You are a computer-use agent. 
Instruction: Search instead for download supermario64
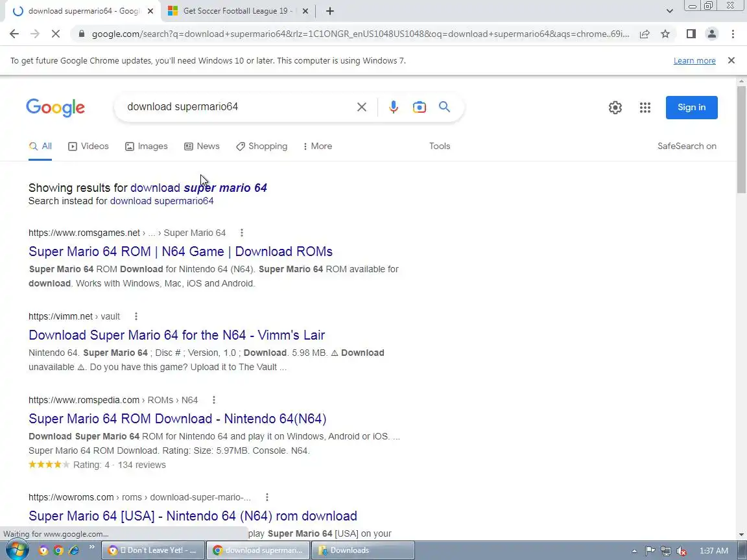(161, 201)
